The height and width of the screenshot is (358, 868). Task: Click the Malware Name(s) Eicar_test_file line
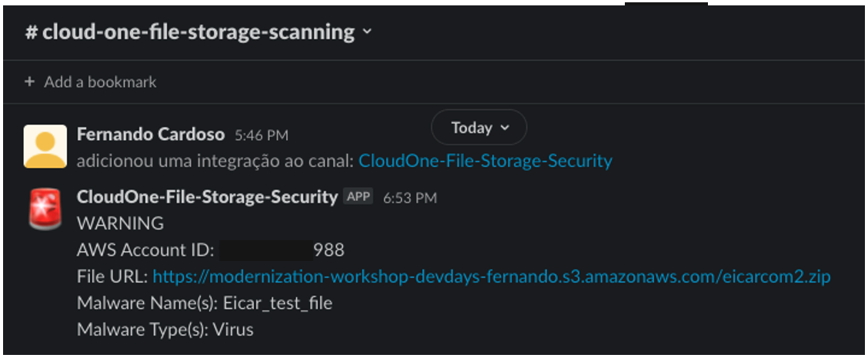(205, 303)
